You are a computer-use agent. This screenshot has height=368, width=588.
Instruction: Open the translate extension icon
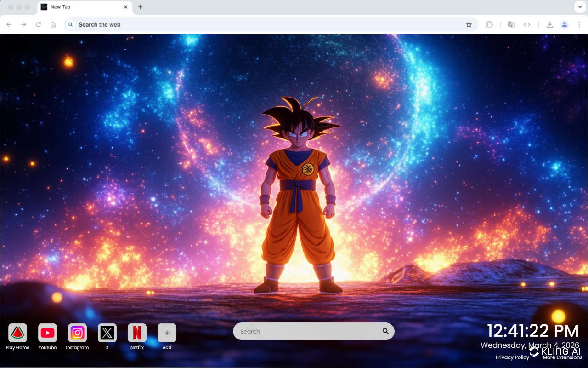click(511, 24)
